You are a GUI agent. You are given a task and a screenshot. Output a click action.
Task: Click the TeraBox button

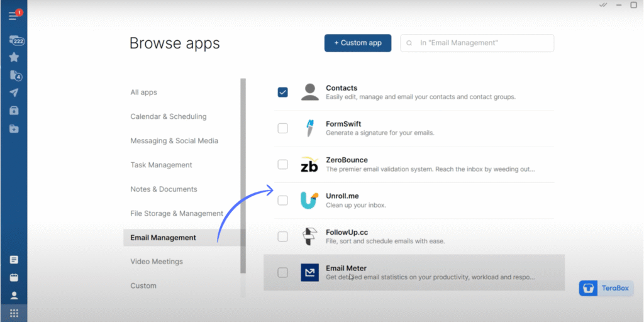[606, 288]
